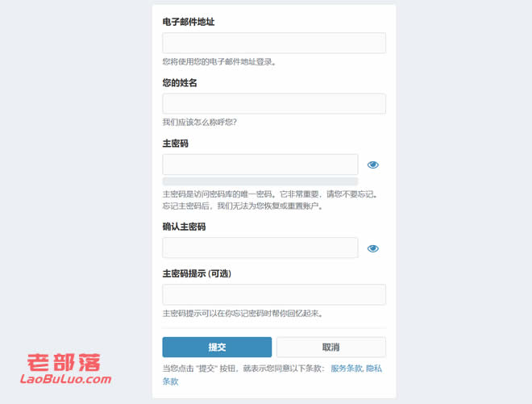Click the 电子邮件地址 label
Screen dimensions: 532x404
(x=189, y=22)
